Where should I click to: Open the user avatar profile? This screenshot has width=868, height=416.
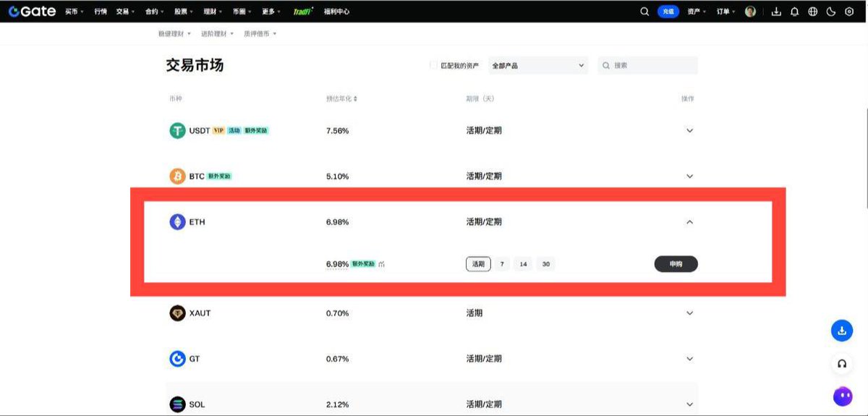coord(750,12)
